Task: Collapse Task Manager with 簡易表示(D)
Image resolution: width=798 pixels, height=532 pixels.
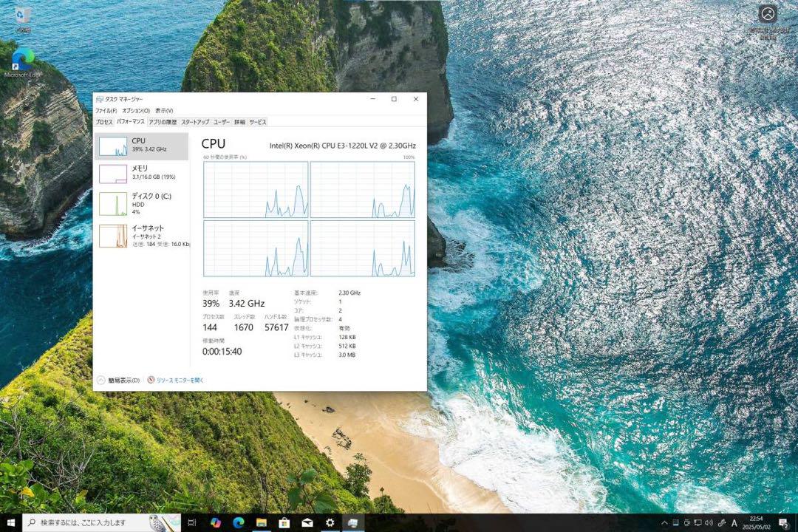Action: (x=123, y=381)
